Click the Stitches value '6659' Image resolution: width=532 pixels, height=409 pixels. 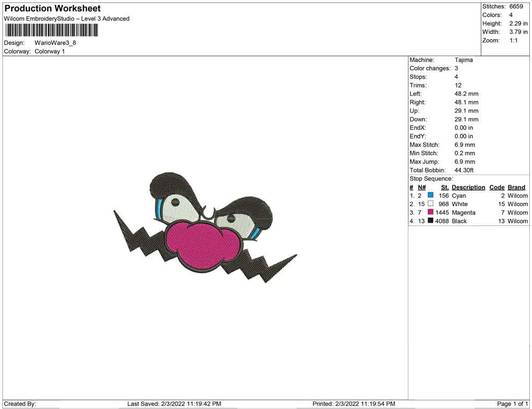[x=516, y=6]
